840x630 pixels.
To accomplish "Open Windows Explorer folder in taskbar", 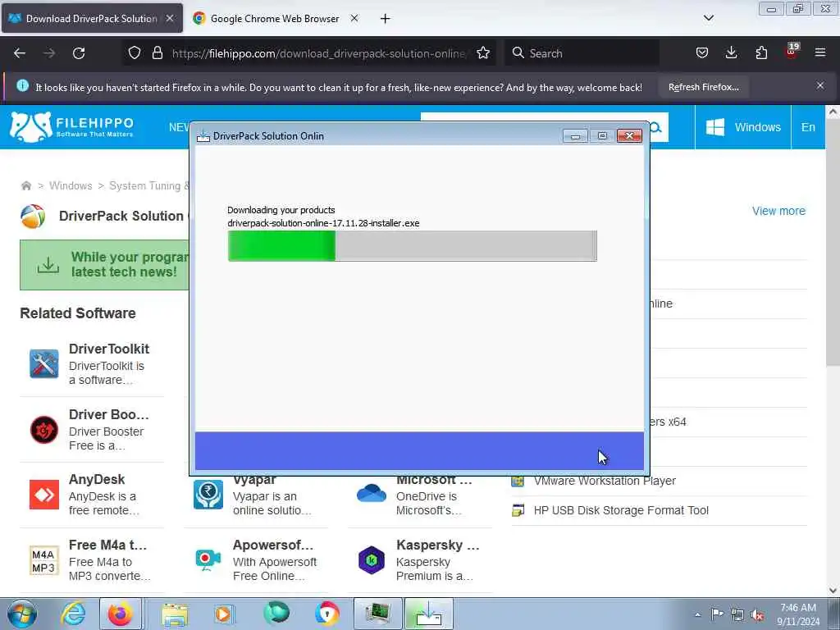I will [x=175, y=614].
